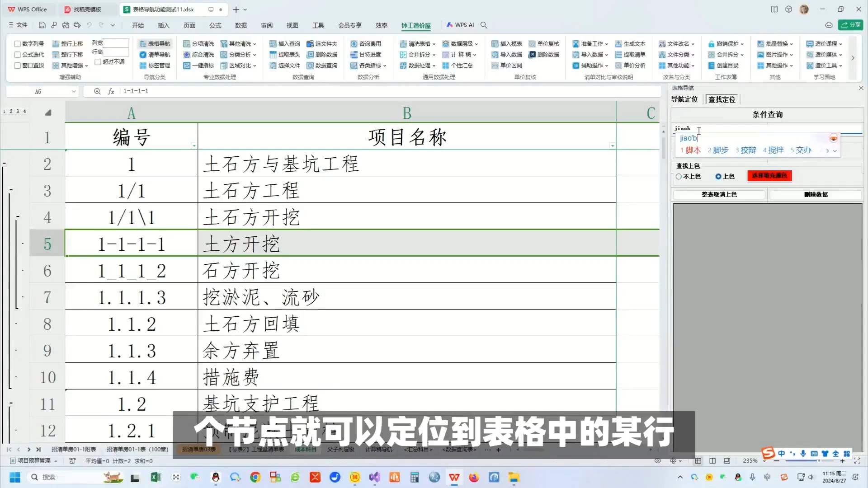Click the 生成文本 tool in the ribbon
The height and width of the screenshot is (488, 868).
[x=630, y=43]
